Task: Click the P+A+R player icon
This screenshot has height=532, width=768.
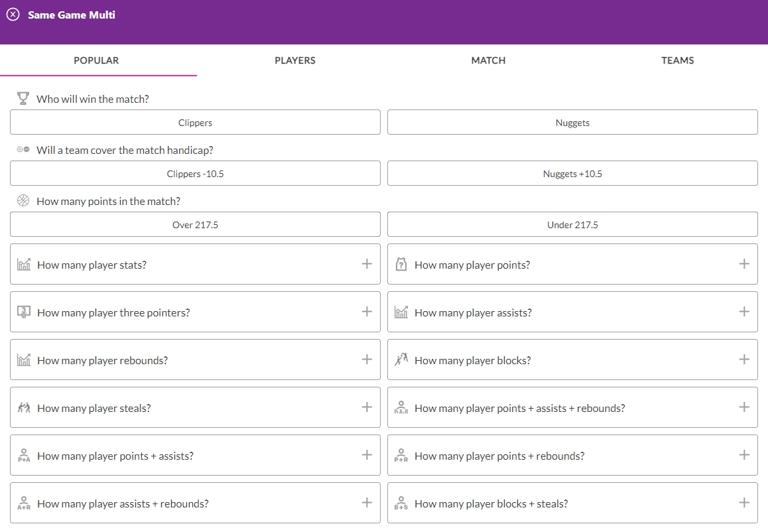Action: (x=401, y=408)
